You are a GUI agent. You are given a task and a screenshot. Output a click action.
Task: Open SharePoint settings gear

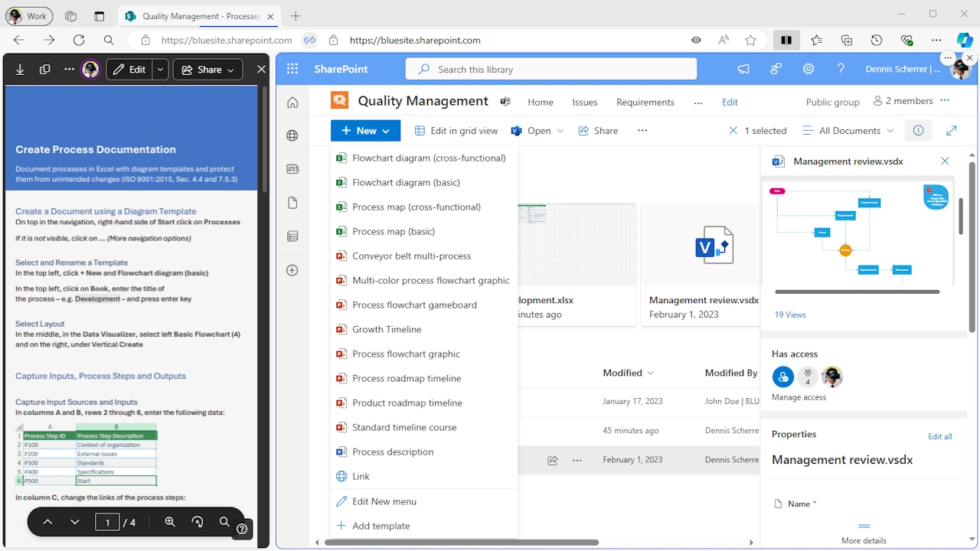808,69
